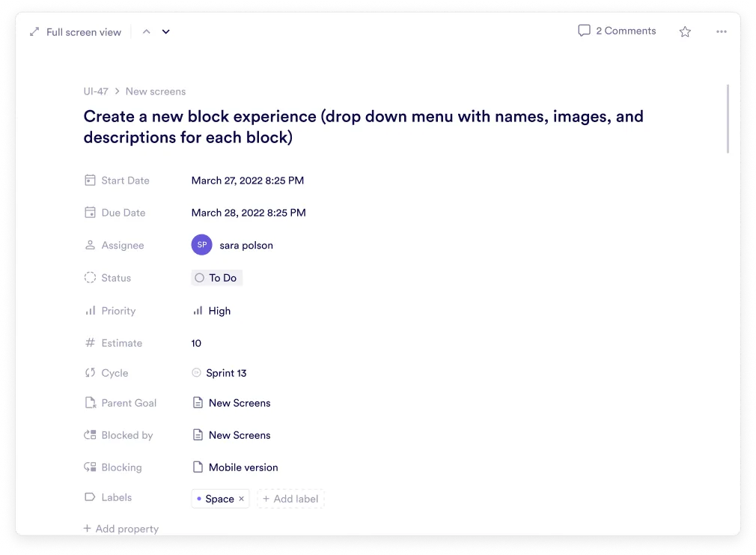Click the vertical scrollbar on the right
Image resolution: width=756 pixels, height=555 pixels.
click(x=728, y=118)
